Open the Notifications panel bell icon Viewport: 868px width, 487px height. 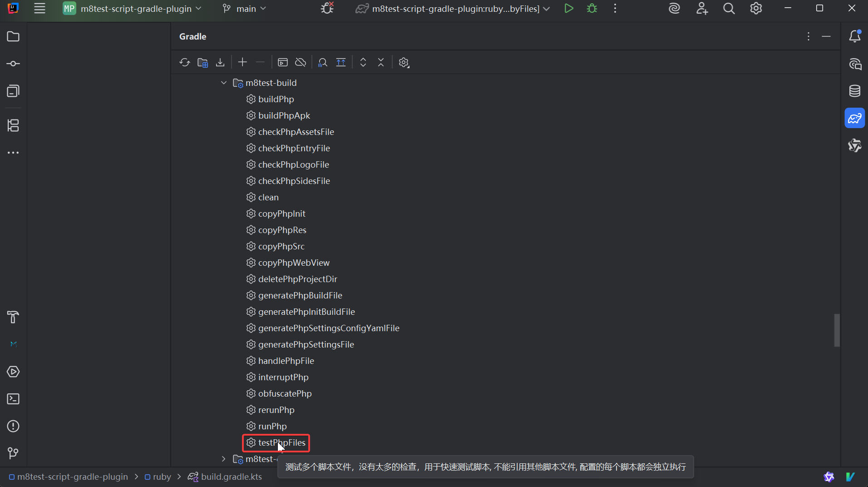(855, 36)
